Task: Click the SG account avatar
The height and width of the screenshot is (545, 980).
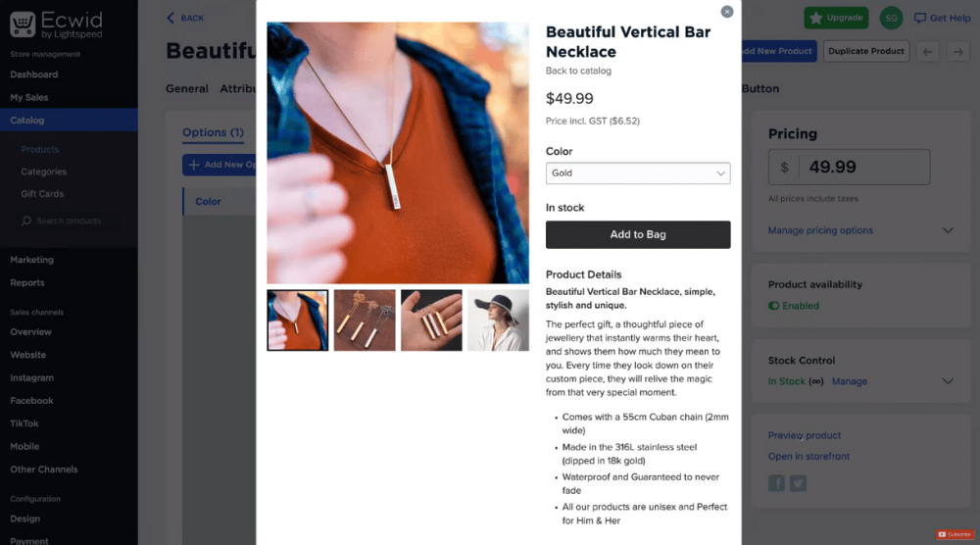Action: [x=891, y=18]
